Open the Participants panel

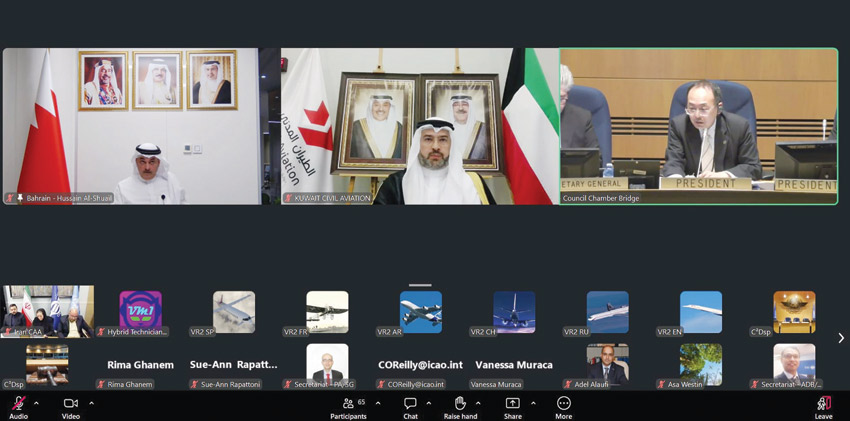pos(348,403)
